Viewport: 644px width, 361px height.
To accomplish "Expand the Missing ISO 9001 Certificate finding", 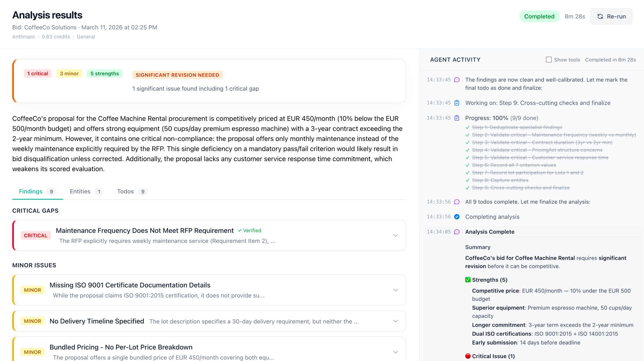I will 395,290.
